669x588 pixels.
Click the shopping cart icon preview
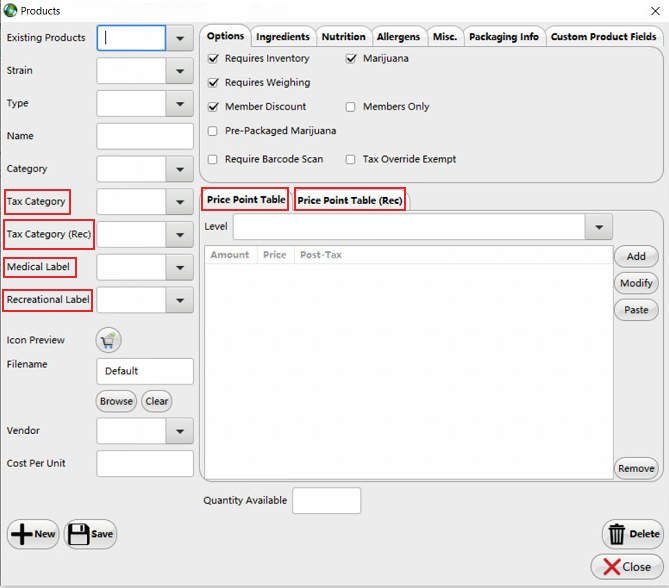coord(108,340)
